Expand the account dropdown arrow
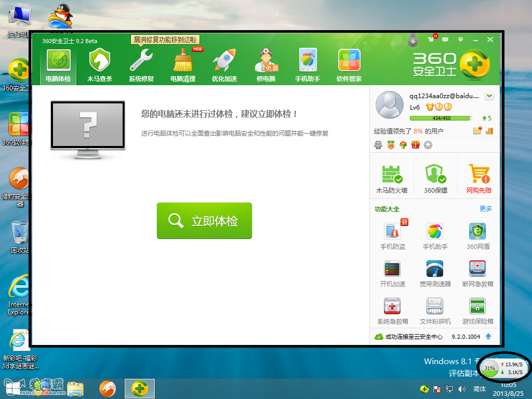The image size is (532, 399). tap(489, 96)
